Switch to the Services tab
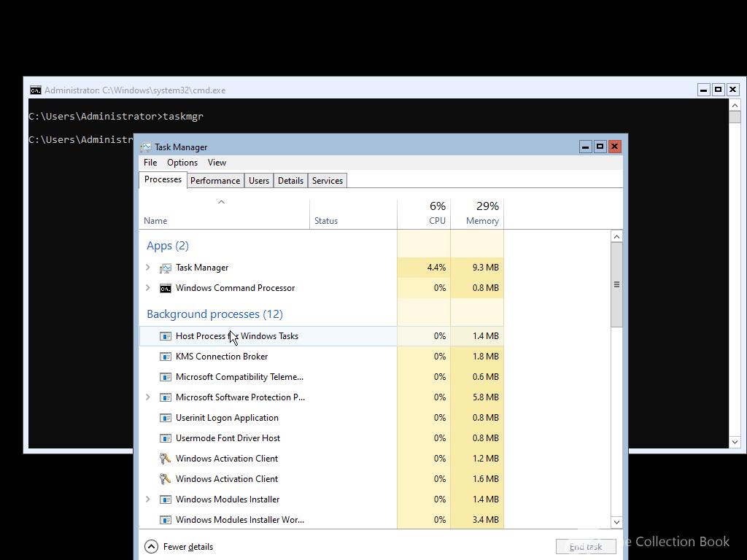This screenshot has width=747, height=560. pyautogui.click(x=328, y=181)
